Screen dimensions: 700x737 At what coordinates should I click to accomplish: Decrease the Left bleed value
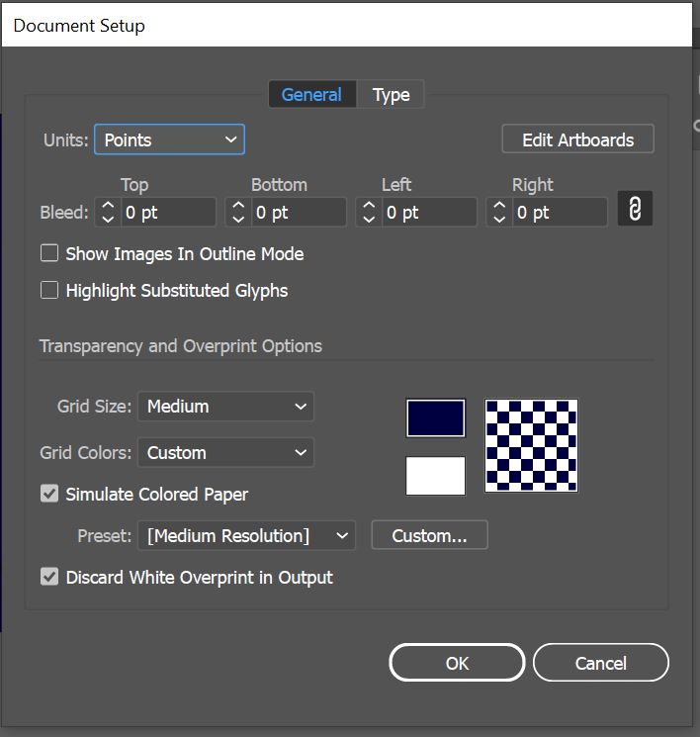coord(369,219)
